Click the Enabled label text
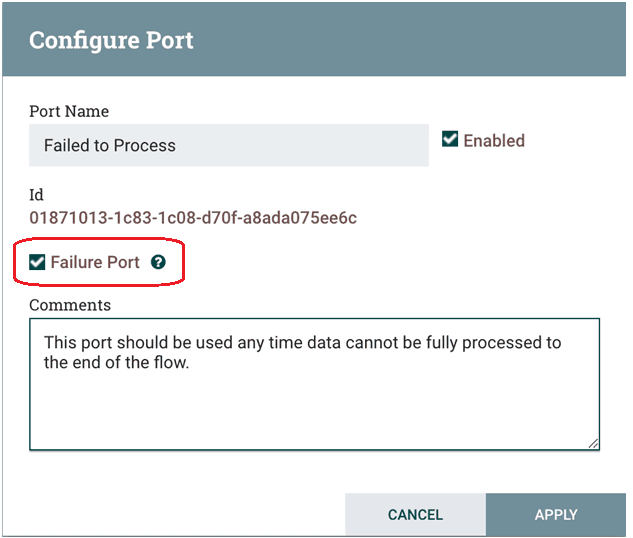 pyautogui.click(x=494, y=140)
